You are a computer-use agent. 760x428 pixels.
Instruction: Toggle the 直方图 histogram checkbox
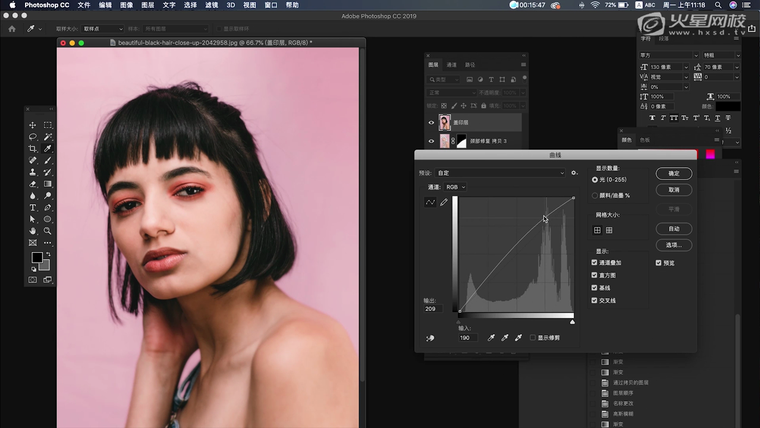click(x=596, y=275)
